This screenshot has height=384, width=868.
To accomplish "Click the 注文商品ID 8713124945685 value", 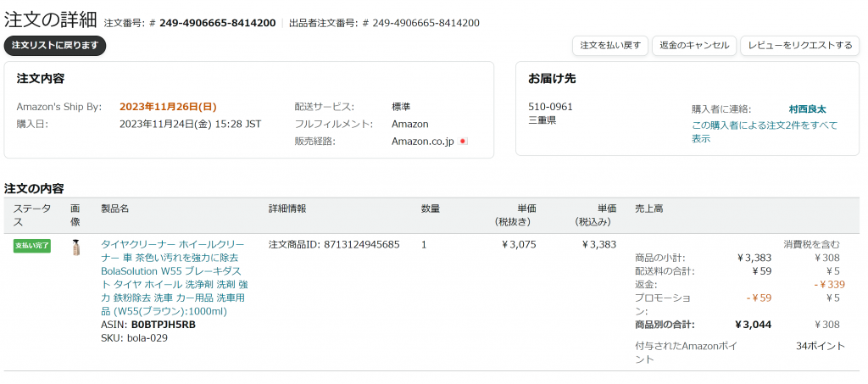I will [x=361, y=244].
